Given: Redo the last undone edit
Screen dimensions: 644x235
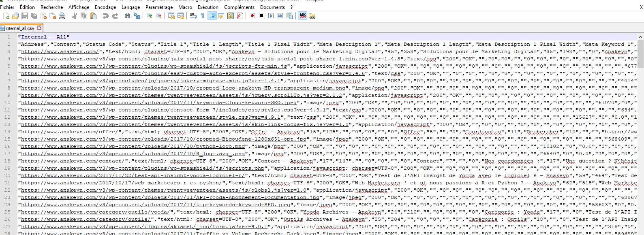Looking at the screenshot, I should 115,16.
